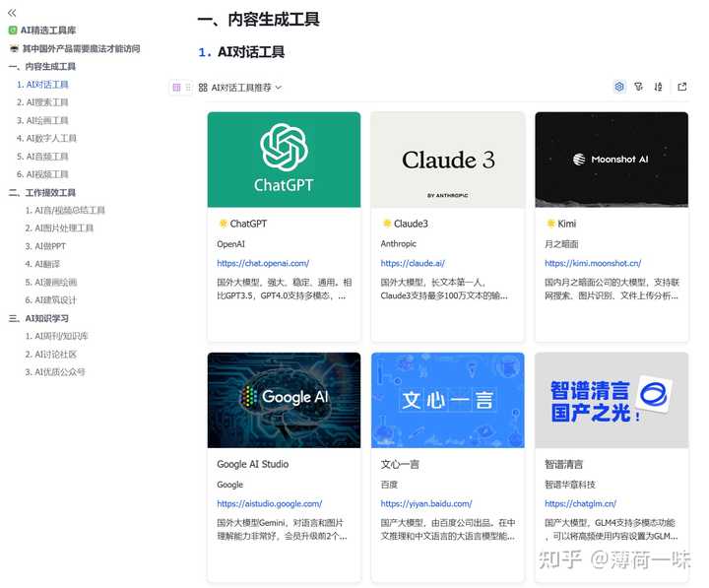
Task: Select 1. AI音/视频总结工具 in outline
Action: pos(65,210)
